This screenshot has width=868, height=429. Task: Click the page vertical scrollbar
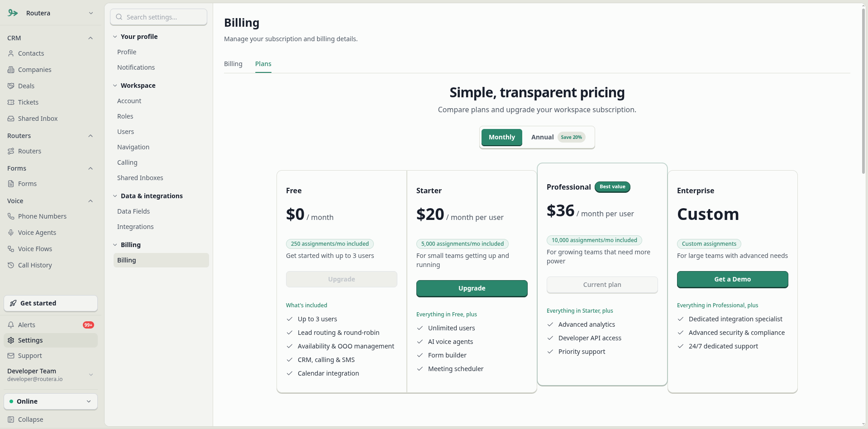pyautogui.click(x=863, y=91)
